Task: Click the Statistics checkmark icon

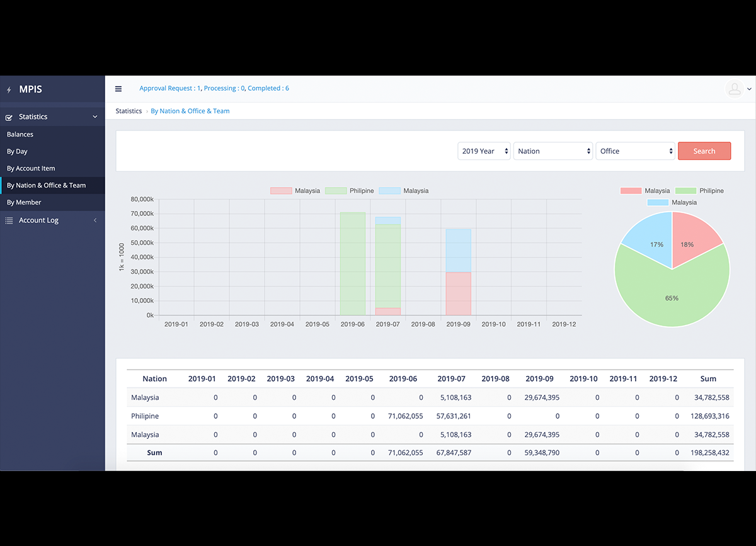Action: pos(9,117)
